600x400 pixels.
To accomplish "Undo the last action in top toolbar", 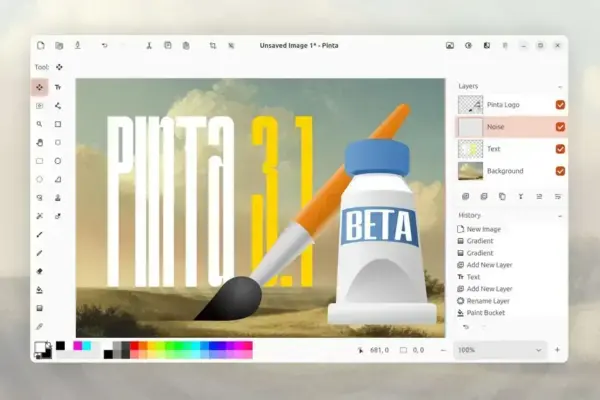I will [104, 46].
